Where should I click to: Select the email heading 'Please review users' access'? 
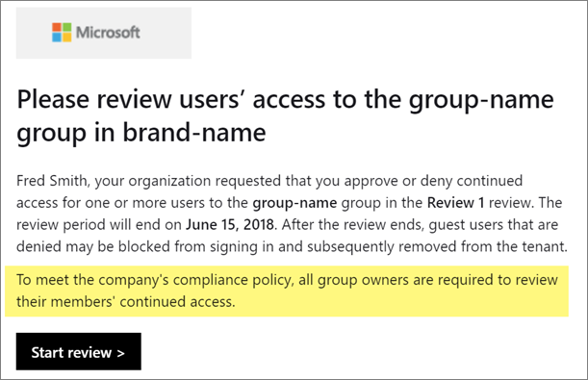(x=285, y=115)
